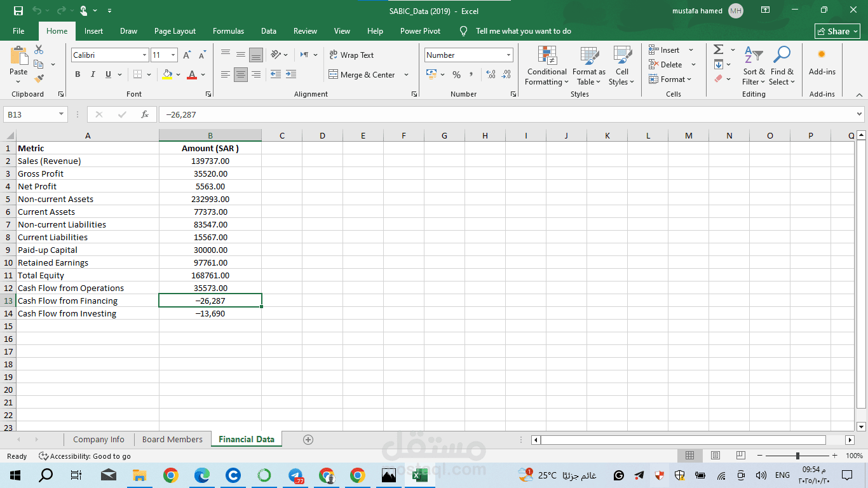Viewport: 868px width, 488px height.
Task: Open the font size 11 dropdown
Action: click(x=173, y=55)
